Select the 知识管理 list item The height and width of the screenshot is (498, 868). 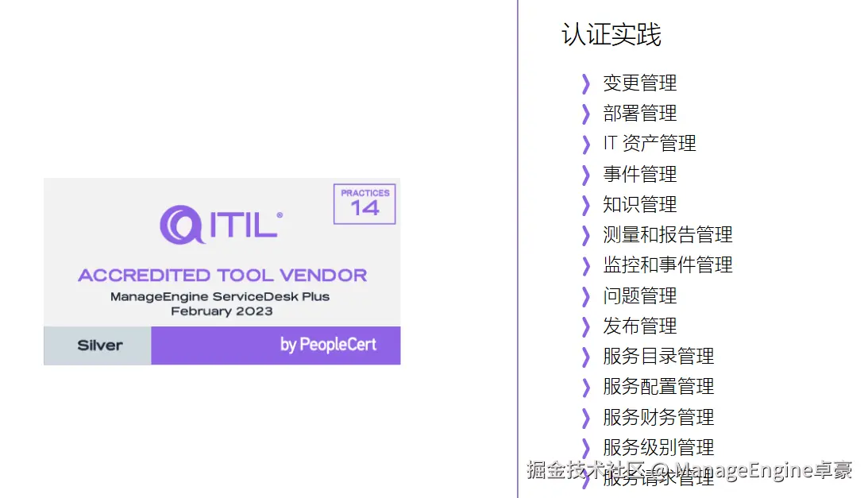[x=640, y=204]
